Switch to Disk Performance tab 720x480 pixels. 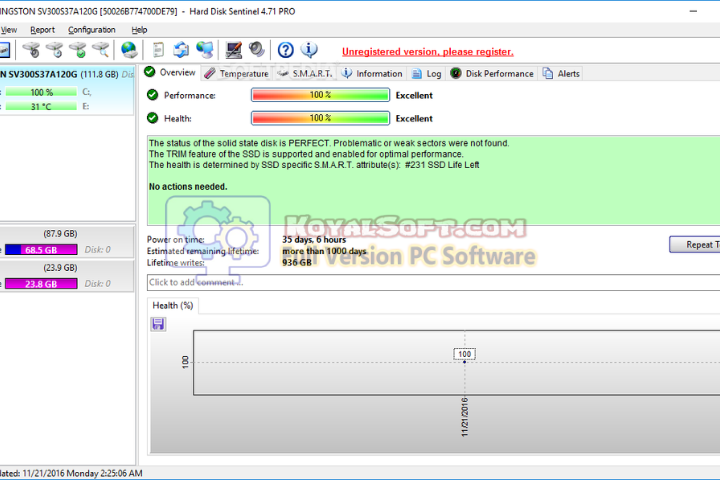[492, 73]
